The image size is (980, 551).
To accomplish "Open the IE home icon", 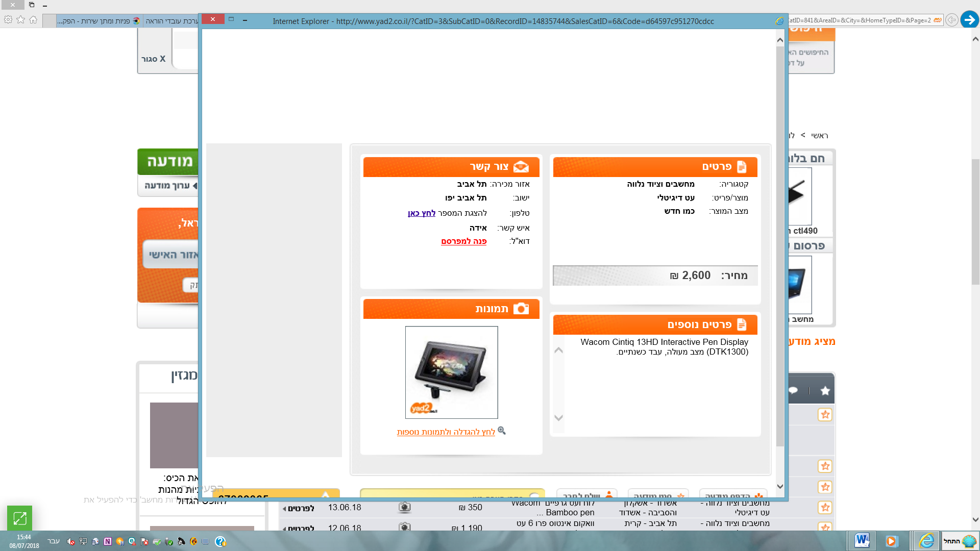I will point(33,20).
